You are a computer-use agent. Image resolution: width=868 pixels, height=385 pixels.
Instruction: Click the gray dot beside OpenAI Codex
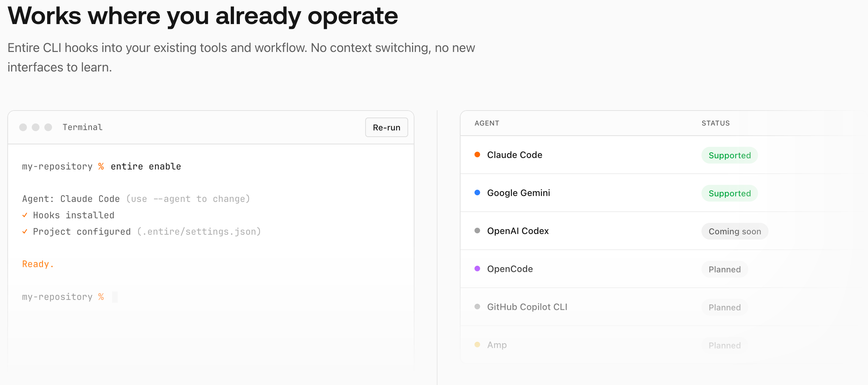pyautogui.click(x=477, y=231)
